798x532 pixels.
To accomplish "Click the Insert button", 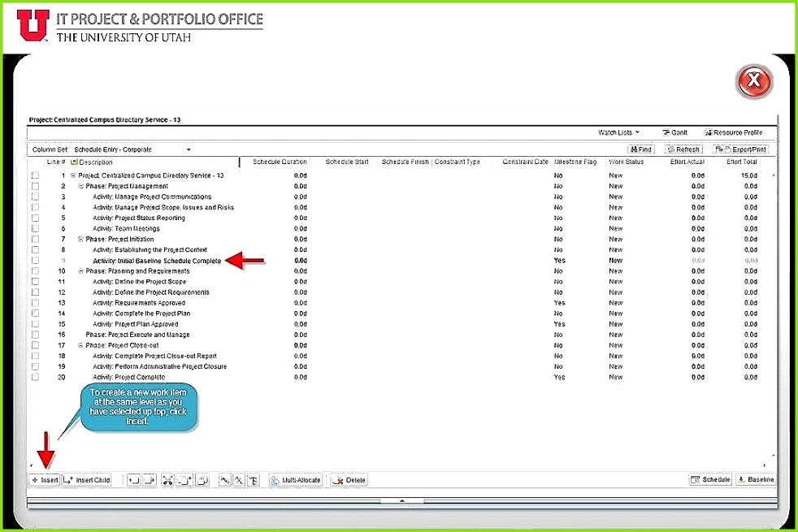I will point(45,480).
